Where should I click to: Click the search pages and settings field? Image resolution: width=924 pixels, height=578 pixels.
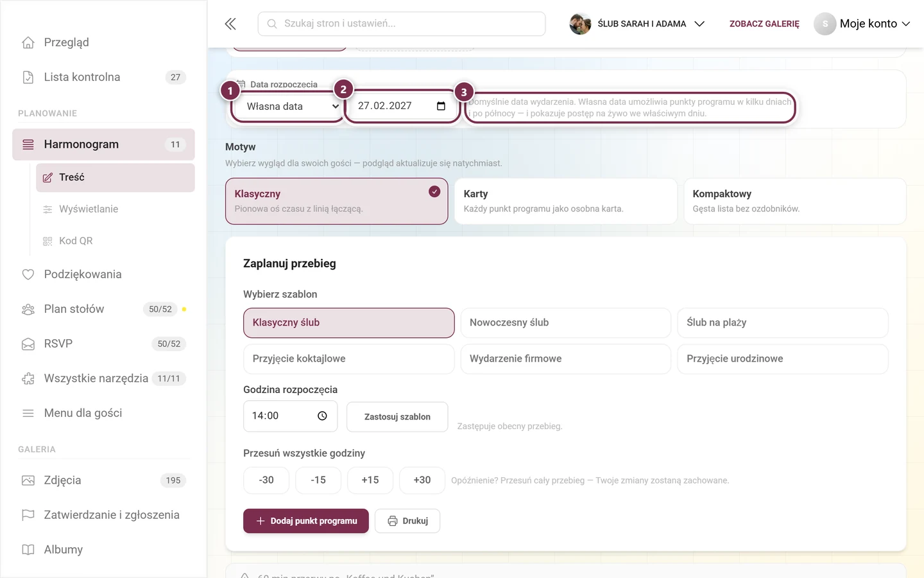tap(402, 24)
